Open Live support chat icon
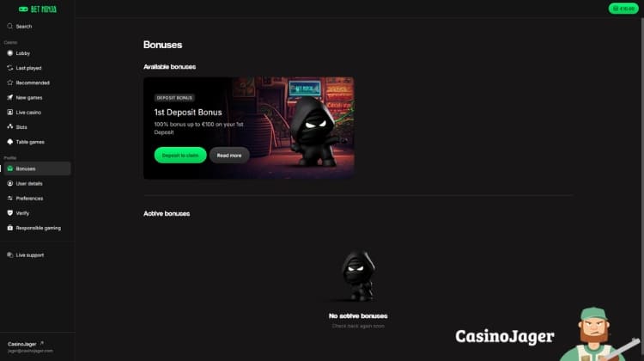The width and height of the screenshot is (644, 361). [x=9, y=255]
